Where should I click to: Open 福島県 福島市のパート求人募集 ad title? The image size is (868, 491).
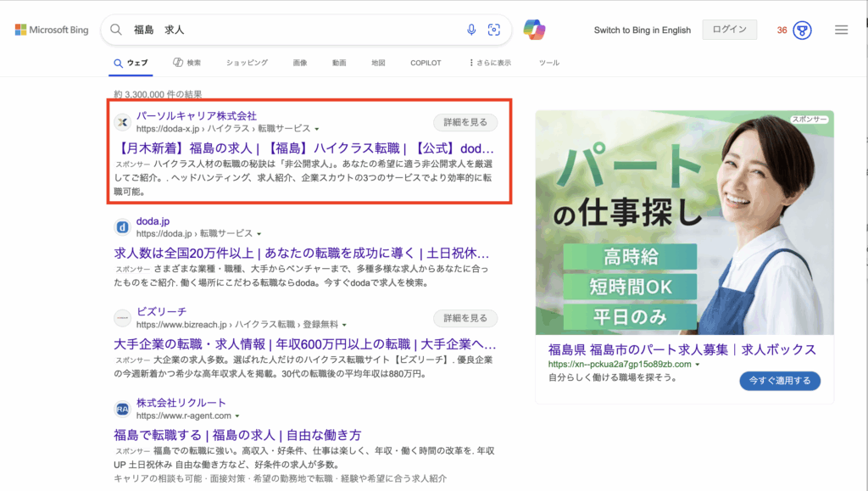(x=682, y=350)
